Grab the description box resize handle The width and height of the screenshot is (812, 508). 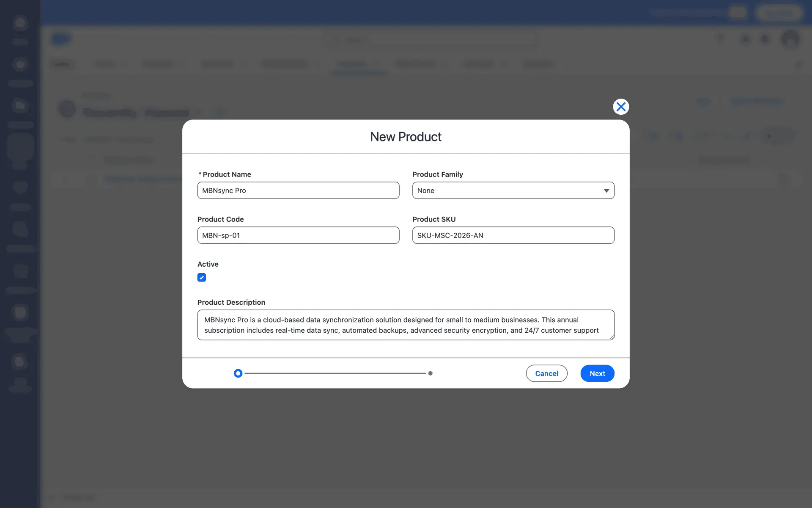tap(611, 337)
